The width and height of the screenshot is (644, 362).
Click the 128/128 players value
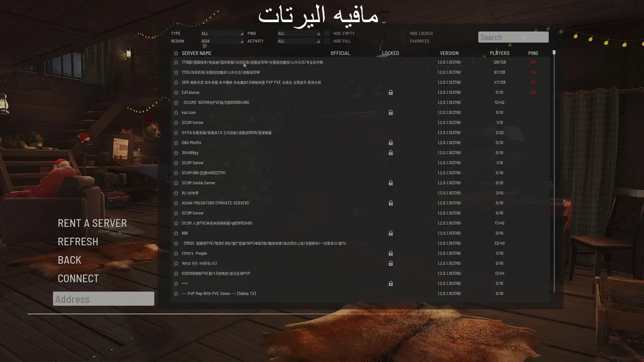500,62
